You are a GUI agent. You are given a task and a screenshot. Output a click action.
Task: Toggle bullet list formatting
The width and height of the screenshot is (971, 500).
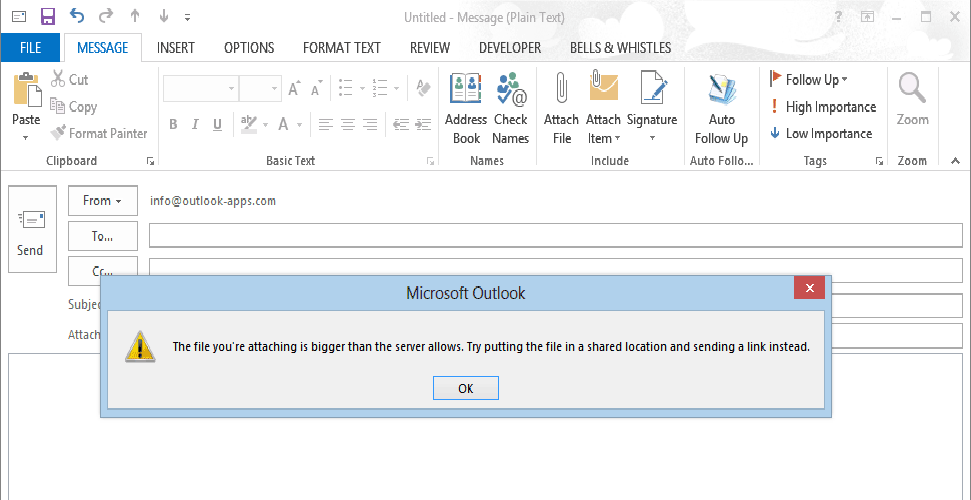pyautogui.click(x=347, y=89)
